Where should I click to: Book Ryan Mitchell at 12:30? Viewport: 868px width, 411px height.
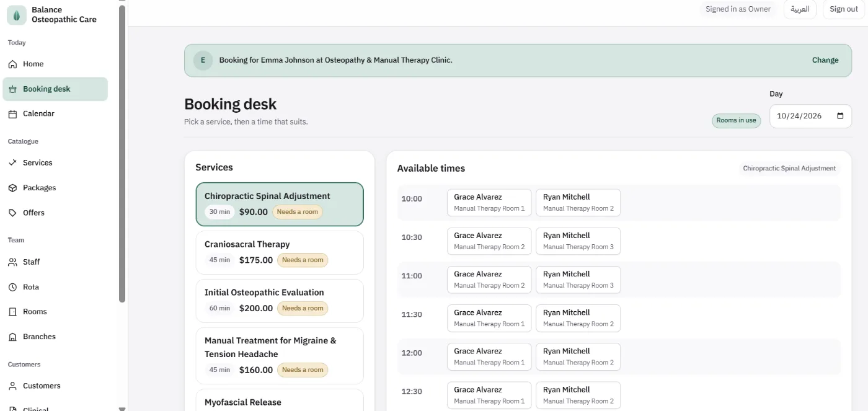pyautogui.click(x=578, y=395)
